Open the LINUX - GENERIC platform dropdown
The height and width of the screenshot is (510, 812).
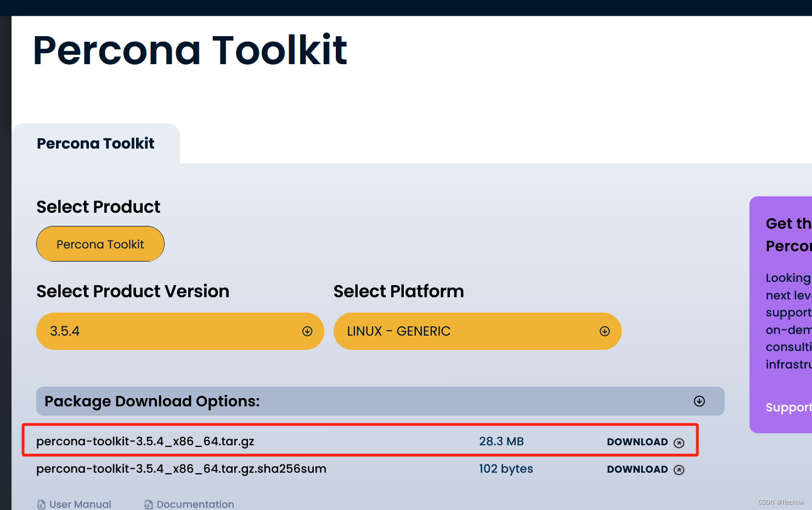coord(477,331)
